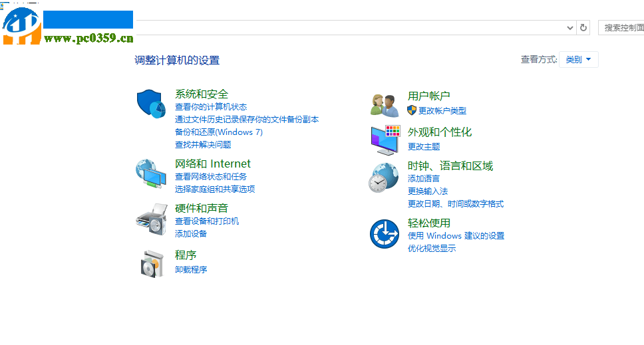Open the 系统和安全 category heading
The height and width of the screenshot is (345, 644).
pyautogui.click(x=201, y=94)
